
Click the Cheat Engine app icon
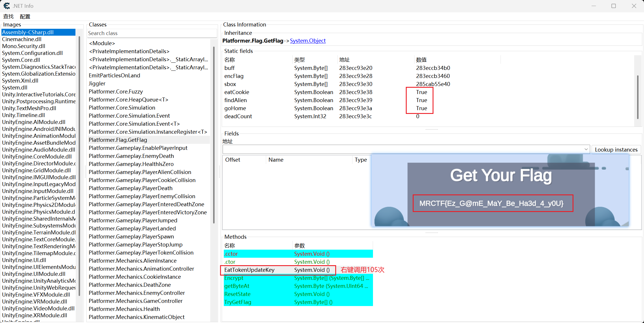[x=6, y=6]
